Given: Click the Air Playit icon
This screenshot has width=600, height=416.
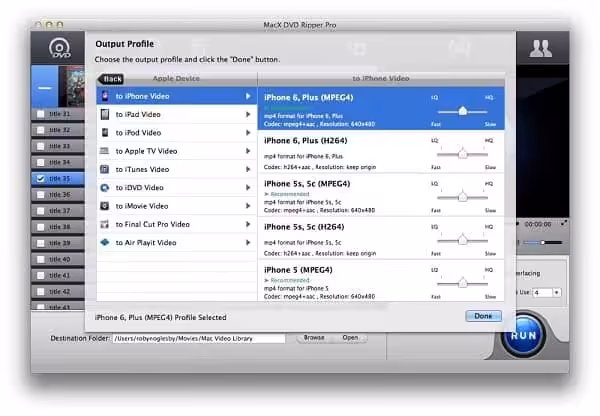Looking at the screenshot, I should click(104, 242).
